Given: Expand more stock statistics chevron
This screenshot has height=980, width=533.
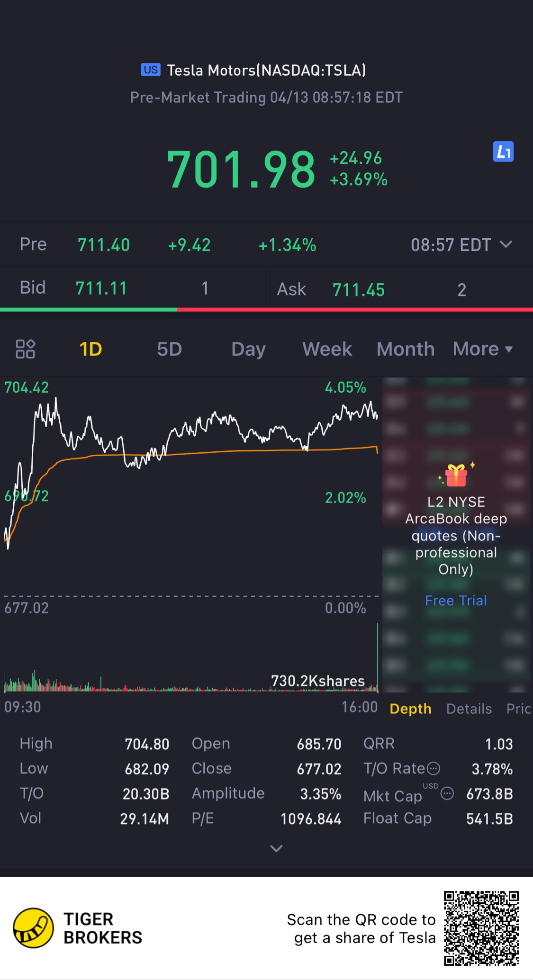Looking at the screenshot, I should 276,848.
